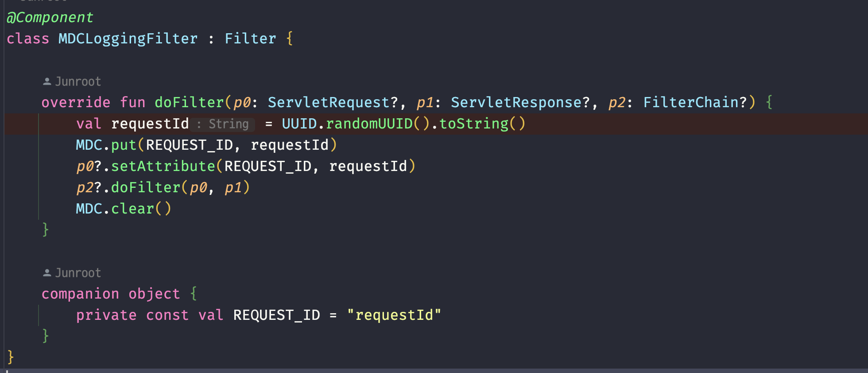The image size is (868, 373).
Task: Click the MDCLoggingFilter class name
Action: pos(128,39)
